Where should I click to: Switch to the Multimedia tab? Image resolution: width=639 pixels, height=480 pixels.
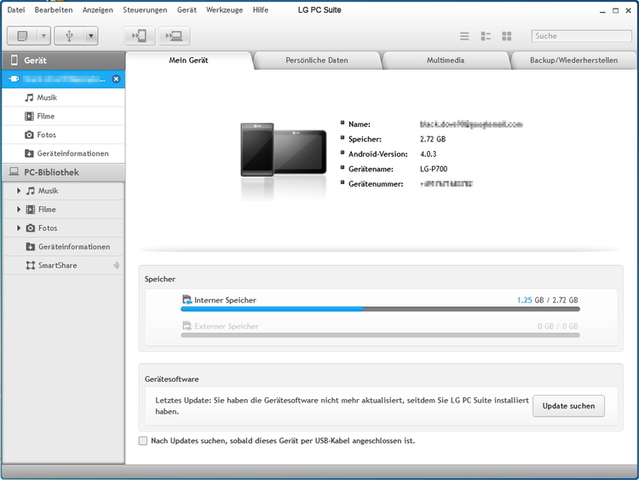pos(445,60)
